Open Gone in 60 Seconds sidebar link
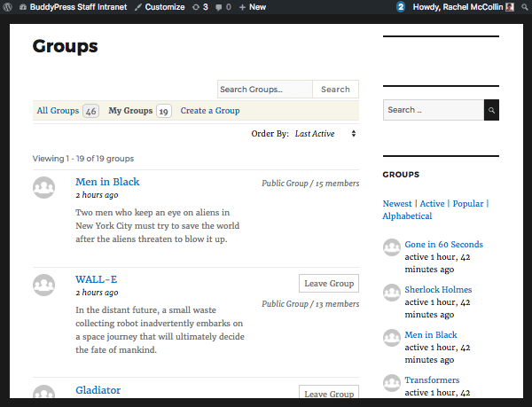The width and height of the screenshot is (532, 407). click(444, 244)
